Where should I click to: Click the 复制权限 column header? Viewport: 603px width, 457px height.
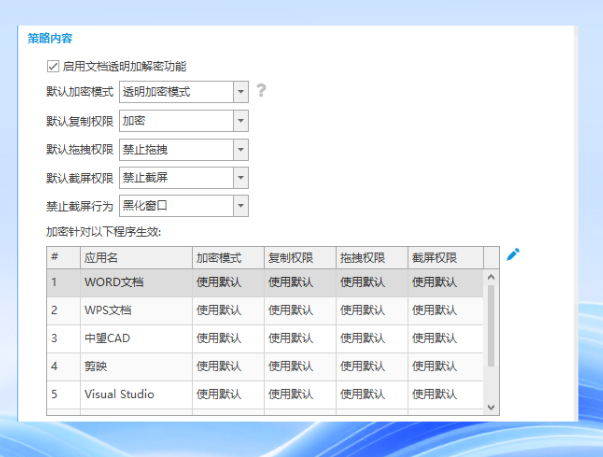click(300, 258)
